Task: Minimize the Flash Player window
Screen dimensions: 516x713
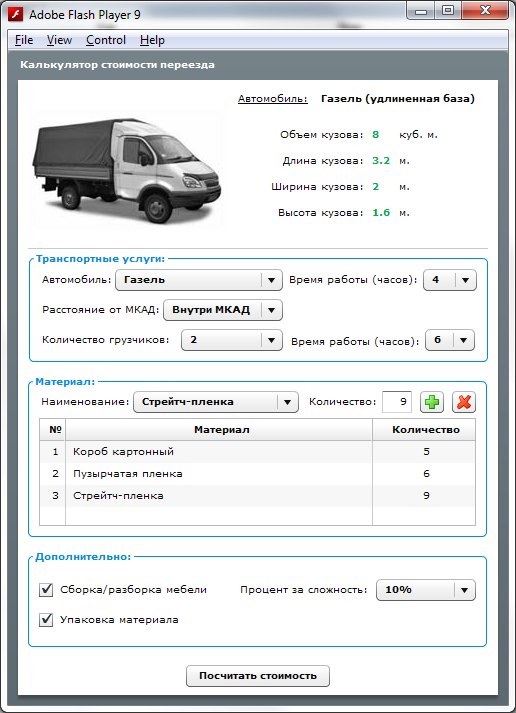Action: 421,11
